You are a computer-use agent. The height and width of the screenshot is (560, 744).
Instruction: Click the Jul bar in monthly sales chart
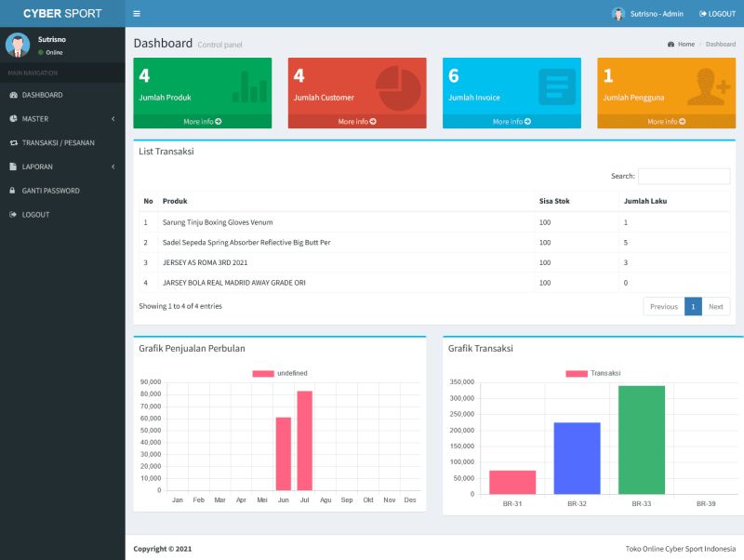305,440
